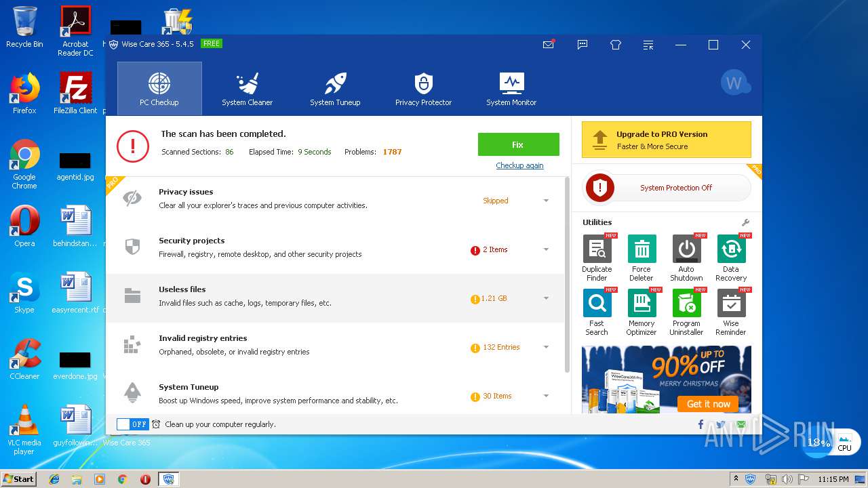This screenshot has height=488, width=868.
Task: Open the feedback chat icon in title bar
Action: point(583,45)
